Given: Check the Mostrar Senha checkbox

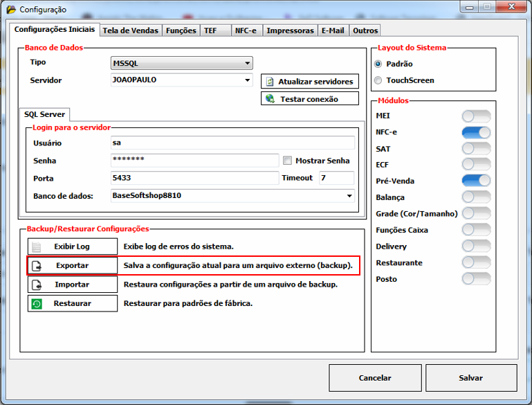Looking at the screenshot, I should point(287,161).
